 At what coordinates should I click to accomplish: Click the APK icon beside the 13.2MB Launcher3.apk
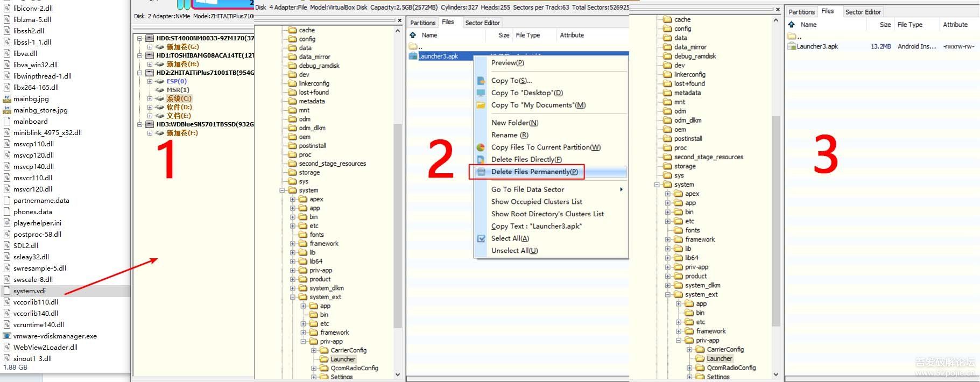click(x=792, y=47)
